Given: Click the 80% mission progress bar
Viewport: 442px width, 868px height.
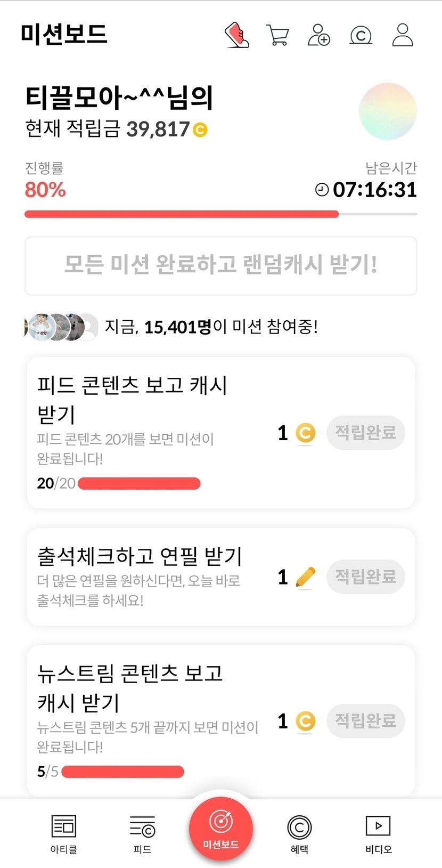Looking at the screenshot, I should [220, 214].
